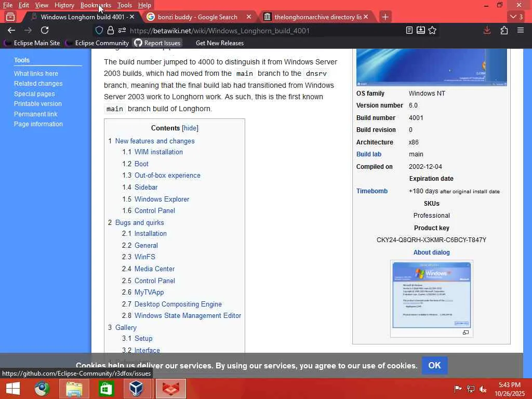Screen dimensions: 532x399
Task: Open the History menu
Action: click(64, 5)
